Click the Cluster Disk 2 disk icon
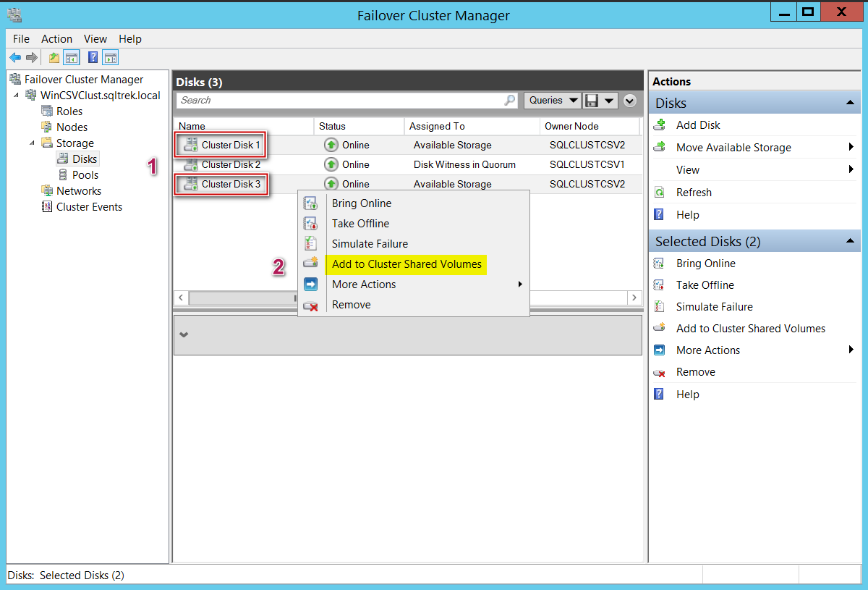Screen dimensions: 868x590 coord(191,164)
